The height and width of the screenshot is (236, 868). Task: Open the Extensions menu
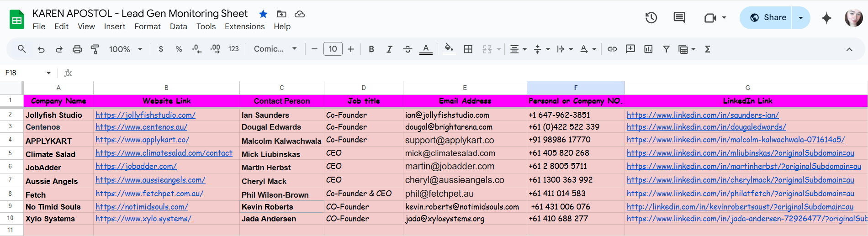click(x=245, y=26)
